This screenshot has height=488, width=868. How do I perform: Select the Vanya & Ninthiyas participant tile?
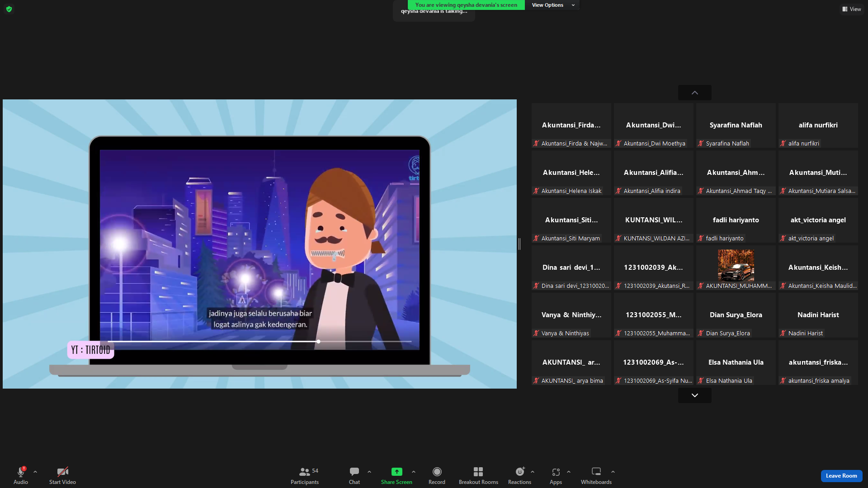coord(571,315)
